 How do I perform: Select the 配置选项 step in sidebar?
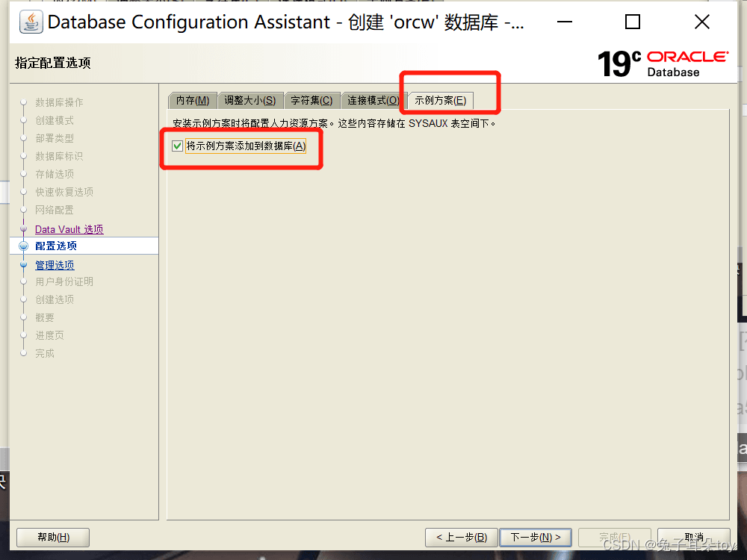(84, 246)
